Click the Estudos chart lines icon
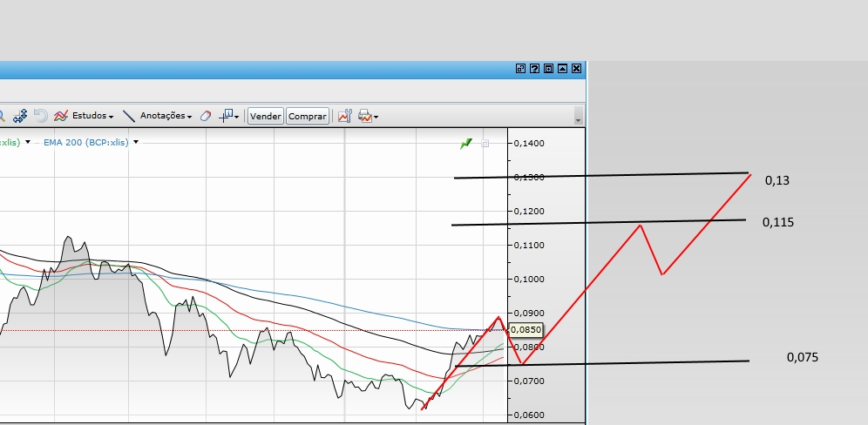This screenshot has height=425, width=868. point(61,116)
